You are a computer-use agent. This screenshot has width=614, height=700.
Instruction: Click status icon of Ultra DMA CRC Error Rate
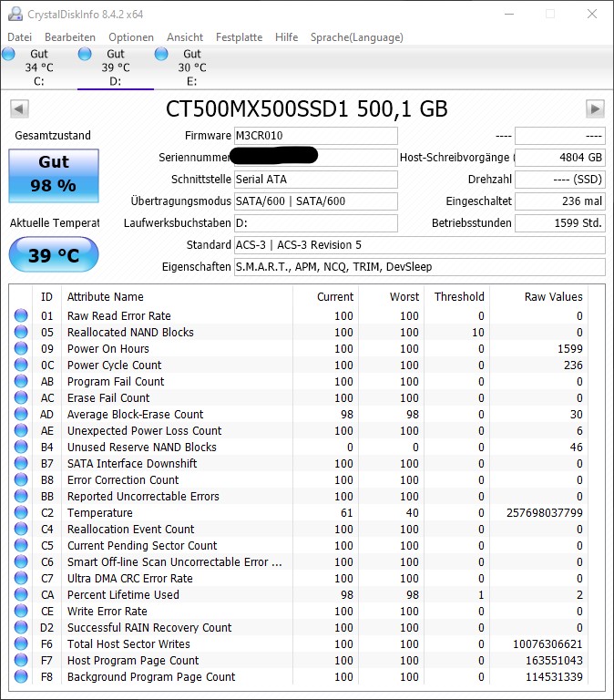[21, 578]
